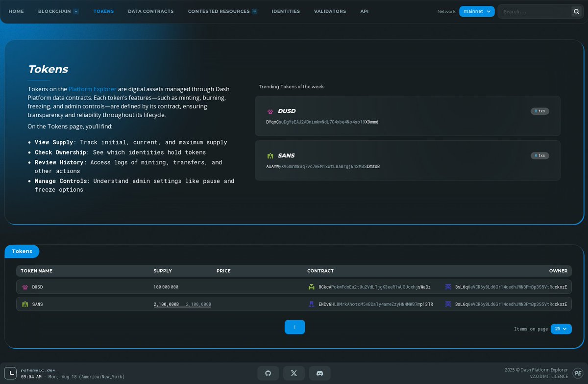Click SANS contract ID starting ENDv6
Image resolution: width=588 pixels, height=384 pixels.
tap(376, 304)
